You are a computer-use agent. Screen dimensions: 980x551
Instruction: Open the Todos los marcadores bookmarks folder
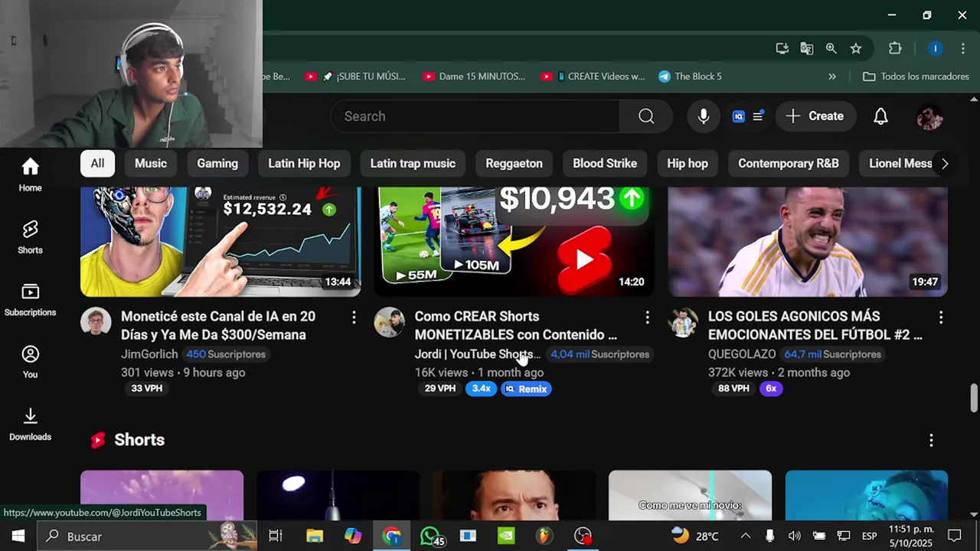[x=916, y=77]
